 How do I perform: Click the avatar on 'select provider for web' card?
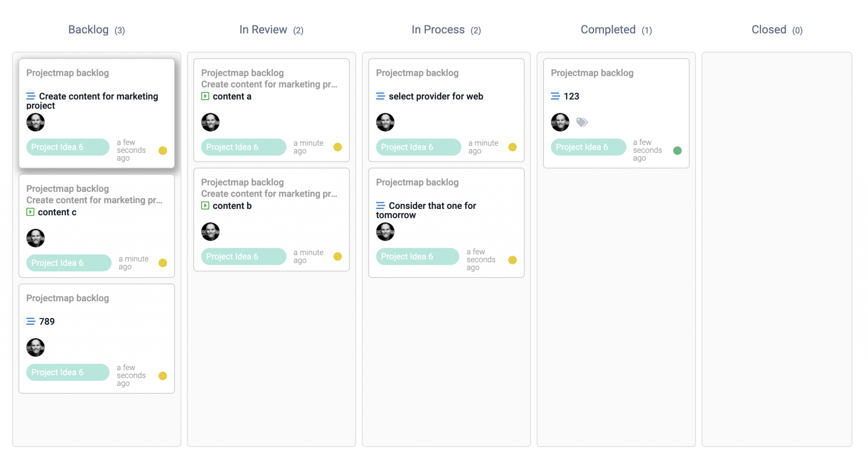coord(385,122)
